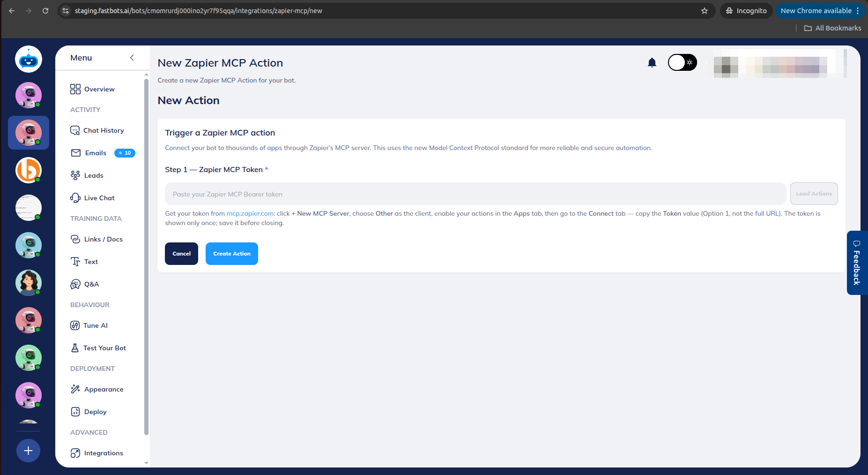This screenshot has height=475, width=868.
Task: Click the Emails unread count badge
Action: click(125, 153)
